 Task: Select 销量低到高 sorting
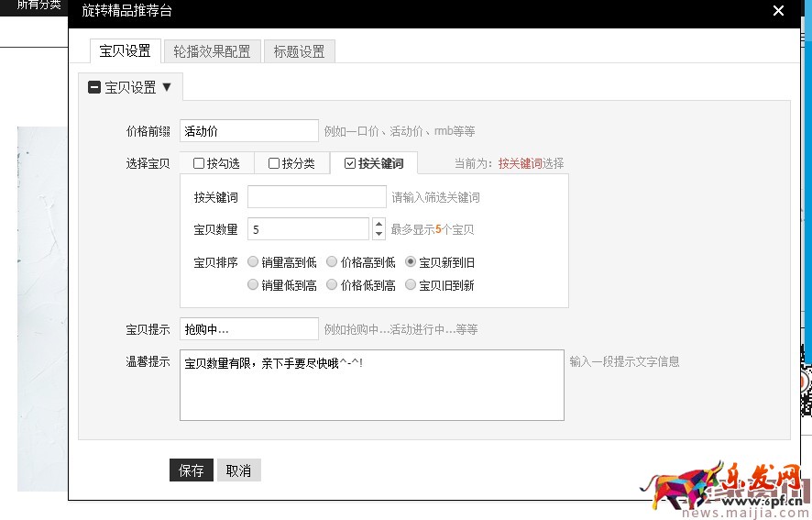[253, 284]
